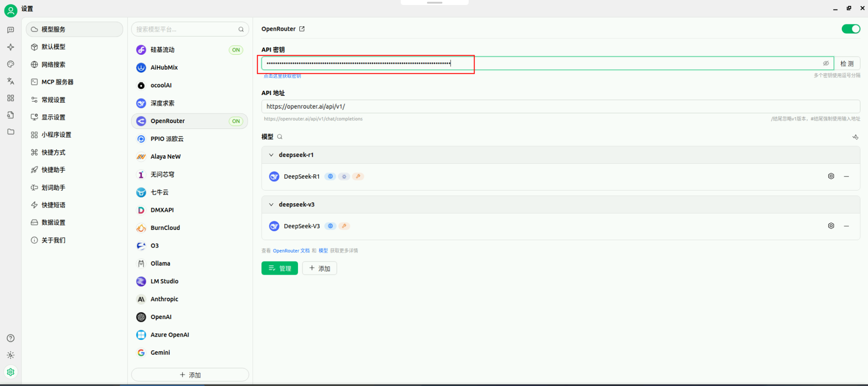
Task: Collapse the deepseek-r1 group
Action: [271, 155]
